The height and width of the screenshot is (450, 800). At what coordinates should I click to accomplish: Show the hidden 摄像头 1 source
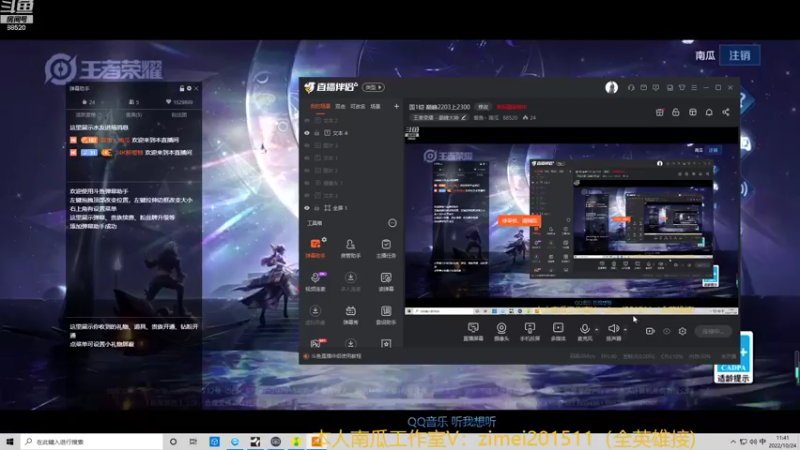point(307,183)
